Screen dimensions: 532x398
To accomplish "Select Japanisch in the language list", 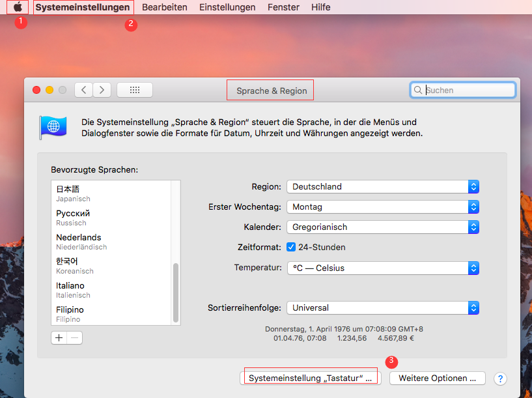I will (x=111, y=193).
